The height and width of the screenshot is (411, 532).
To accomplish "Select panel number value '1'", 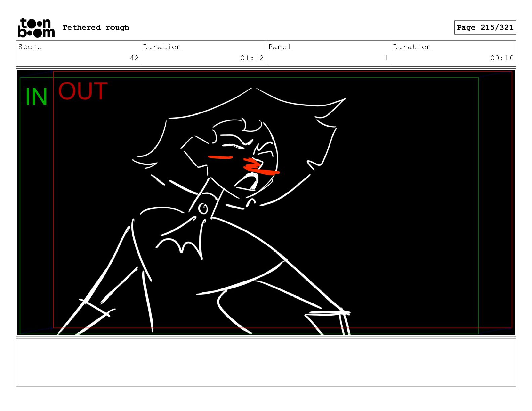I will 387,58.
